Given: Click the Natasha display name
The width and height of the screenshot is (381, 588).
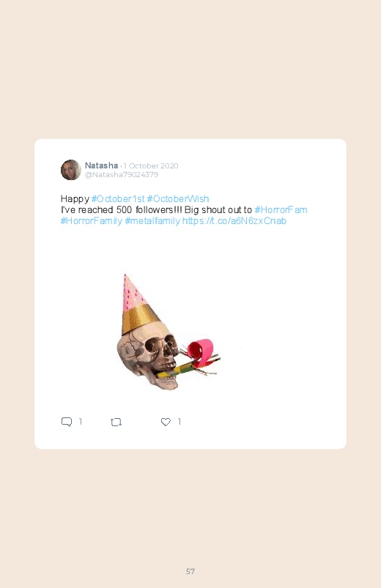Looking at the screenshot, I should pos(101,165).
